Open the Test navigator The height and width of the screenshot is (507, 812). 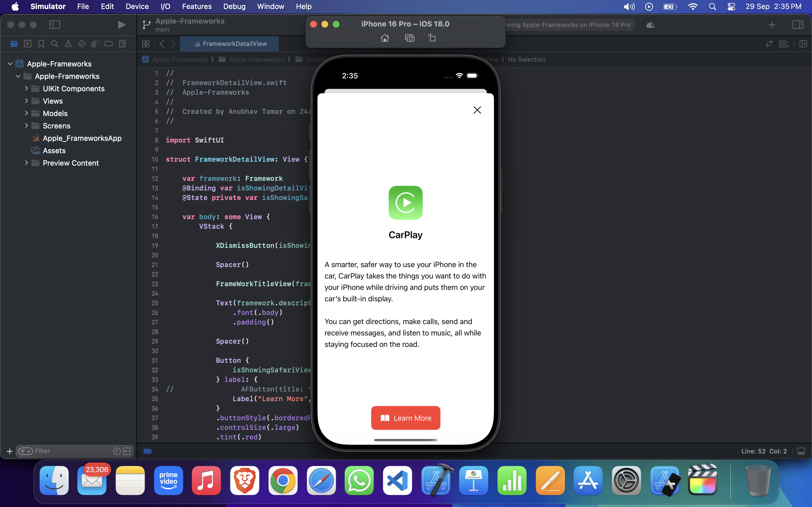click(81, 44)
